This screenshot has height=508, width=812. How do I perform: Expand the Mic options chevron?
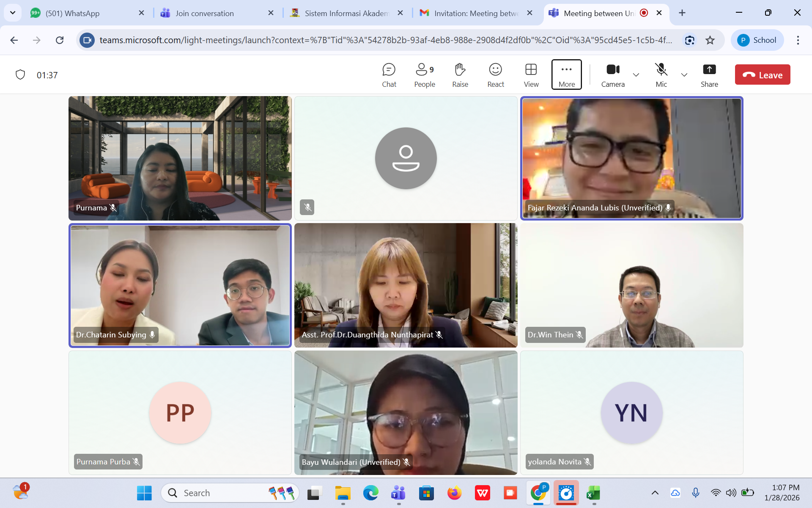(x=684, y=75)
